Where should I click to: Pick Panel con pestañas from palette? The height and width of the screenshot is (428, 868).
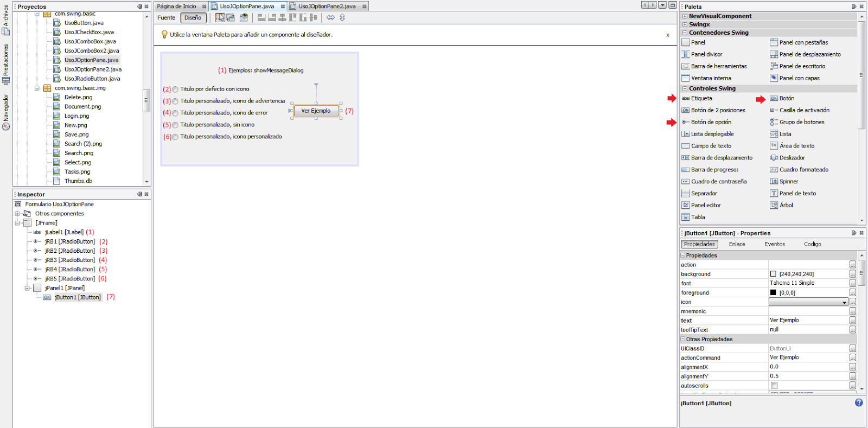799,42
